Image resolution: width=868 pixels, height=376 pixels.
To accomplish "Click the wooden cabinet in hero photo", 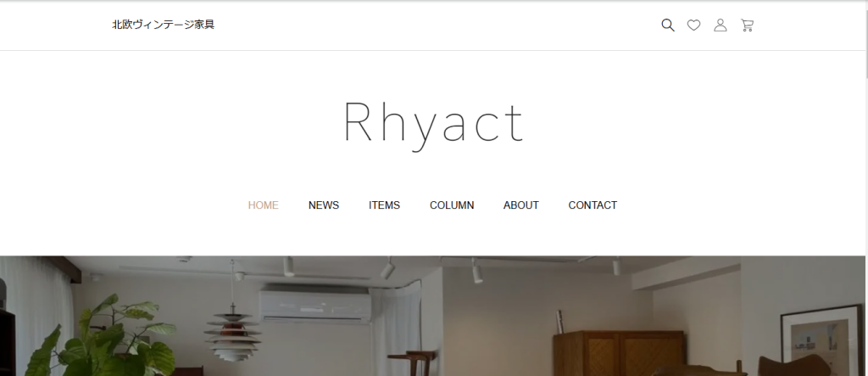I will 619,353.
